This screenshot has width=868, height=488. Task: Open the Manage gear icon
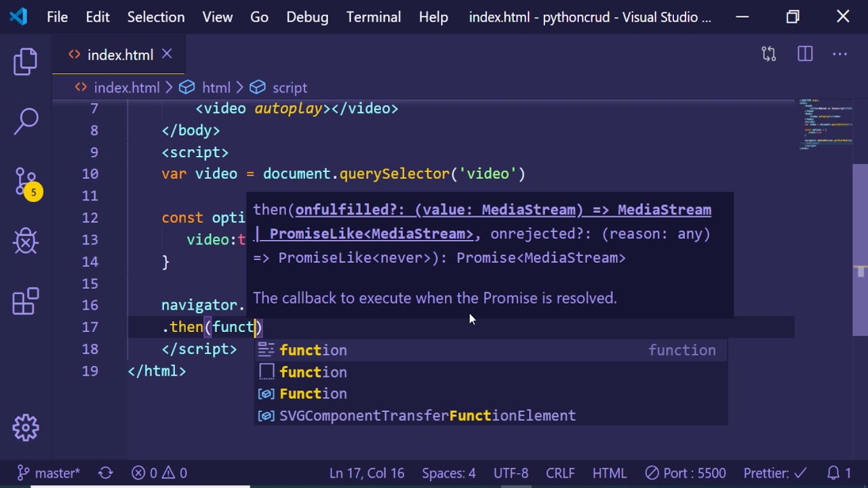pyautogui.click(x=26, y=428)
